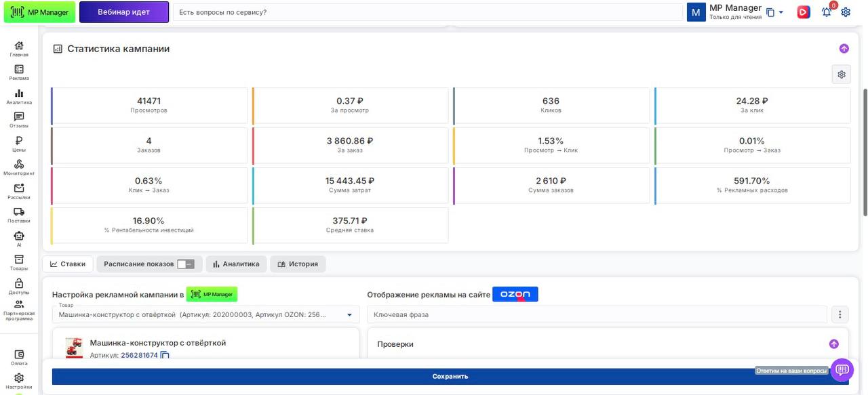Viewport: 868px width, 395px height.
Task: Switch to the История tab
Action: click(298, 264)
